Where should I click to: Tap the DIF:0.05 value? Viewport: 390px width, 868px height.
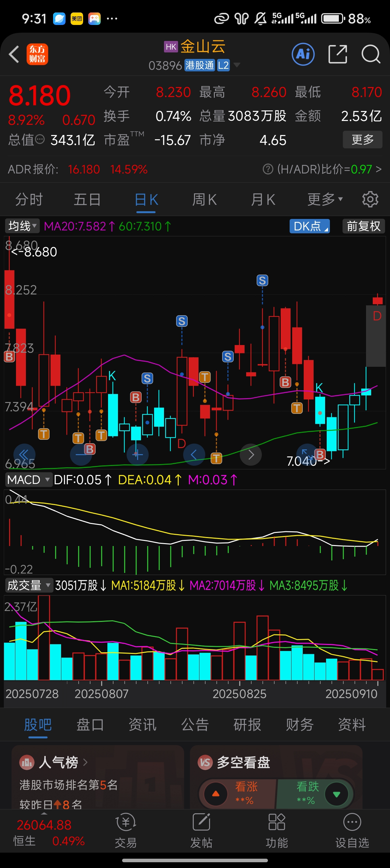82,479
